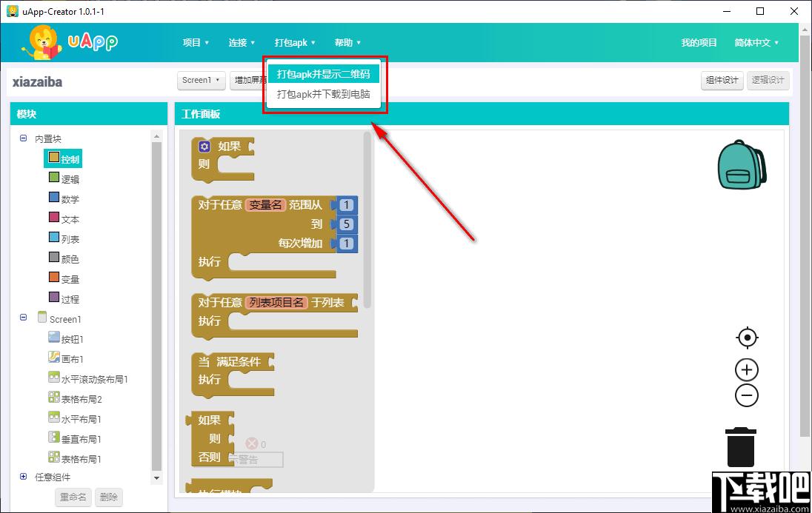
Task: Collapse the Screen1 tree node
Action: point(23,318)
